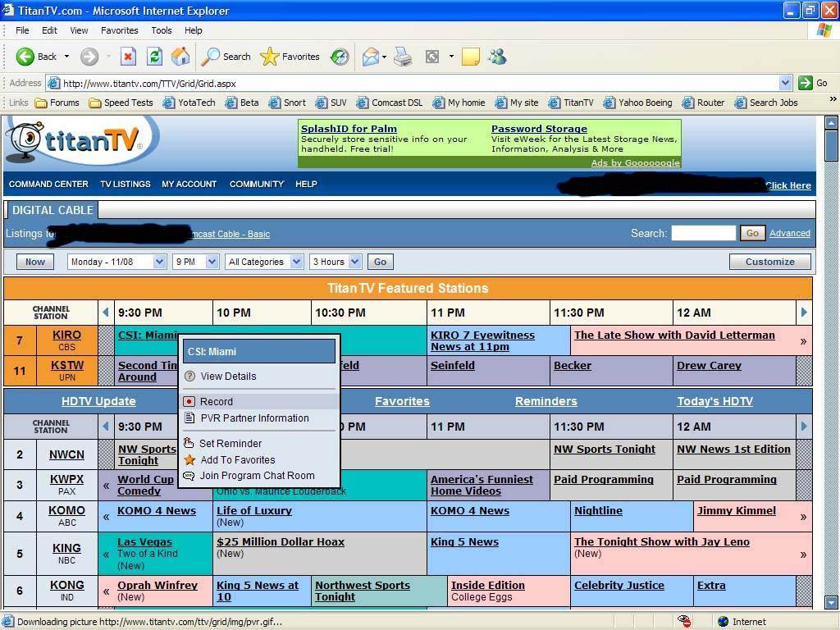Open the File menu
Screen dimensions: 840x630
tap(22, 30)
